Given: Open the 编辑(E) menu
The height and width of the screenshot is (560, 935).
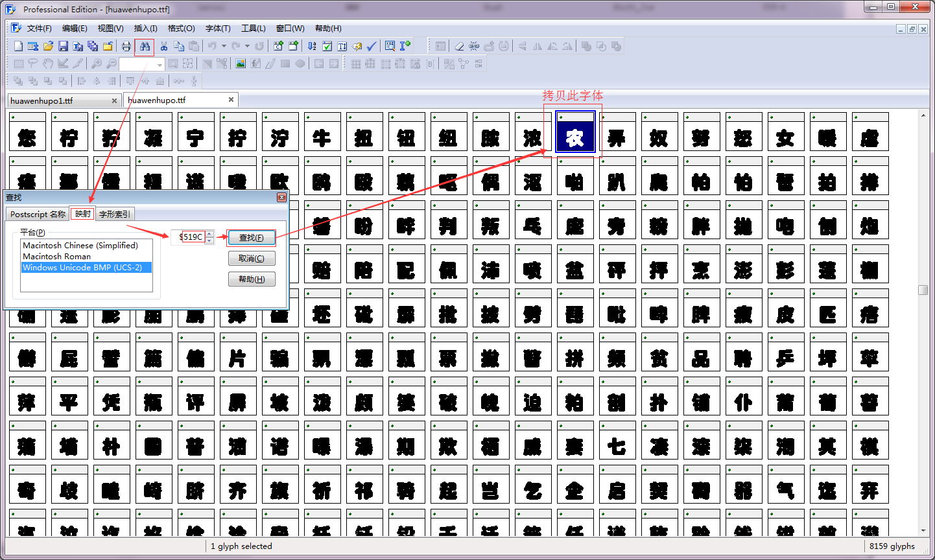Looking at the screenshot, I should (x=75, y=29).
